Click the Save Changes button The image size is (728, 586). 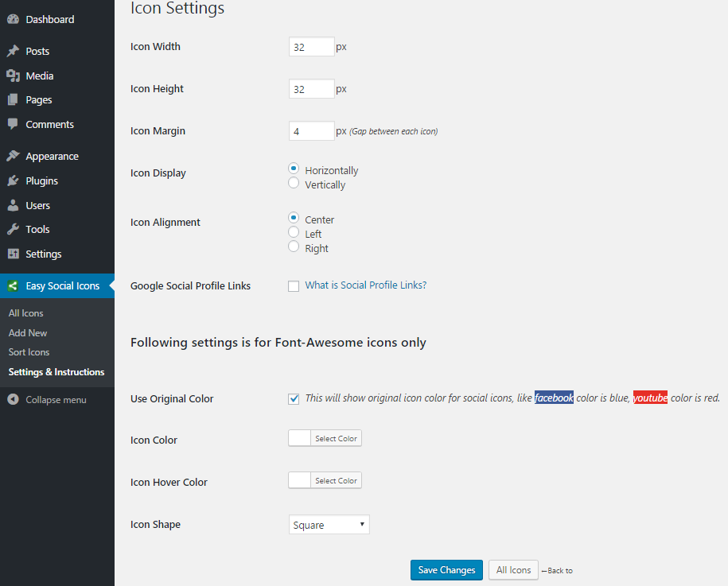(446, 570)
